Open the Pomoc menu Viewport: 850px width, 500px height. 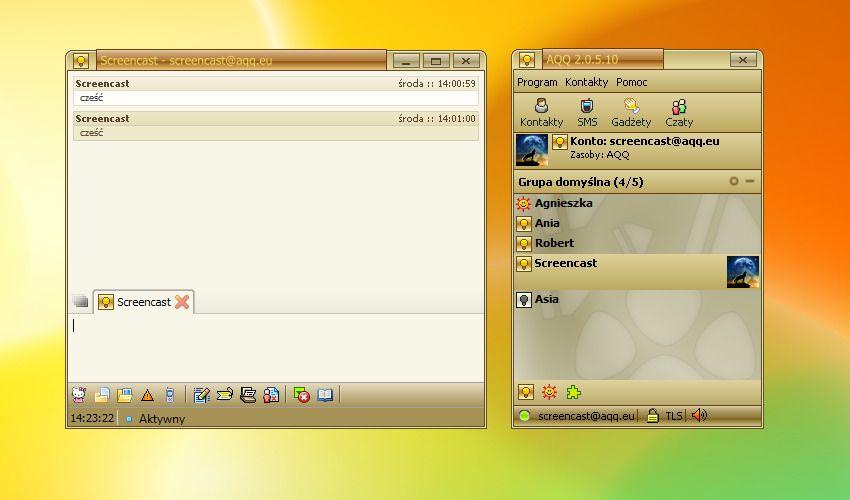[x=632, y=82]
